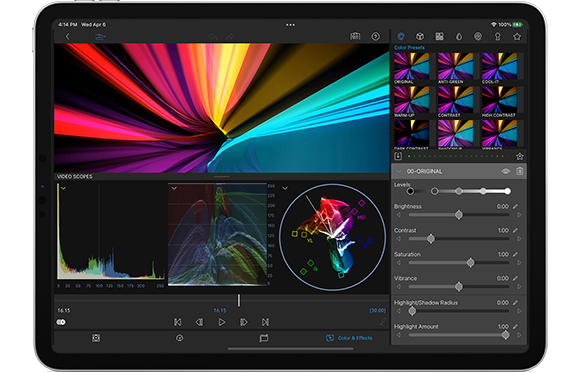This screenshot has width=580, height=373.
Task: Click the Brightness slider knob
Action: coord(459,215)
